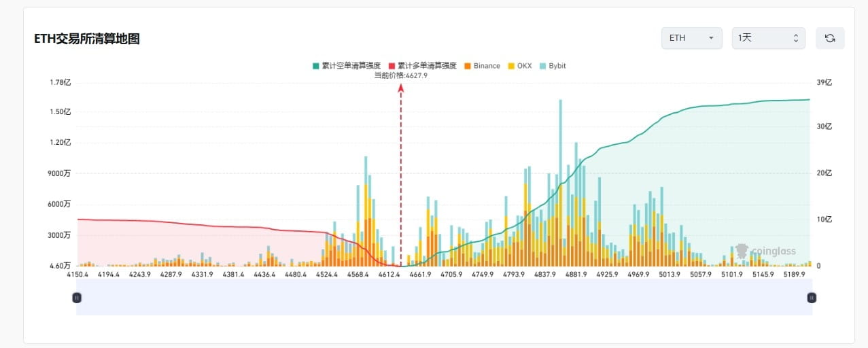Click the ETH交易所清算地图 title
The height and width of the screenshot is (348, 868).
point(87,39)
